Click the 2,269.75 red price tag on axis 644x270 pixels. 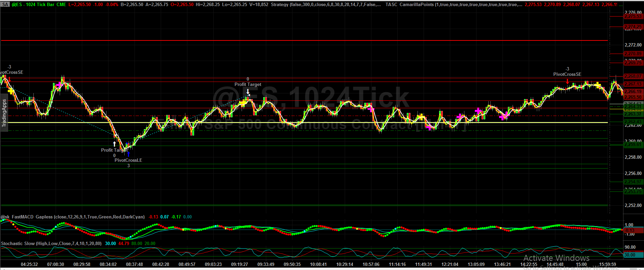pos(633,63)
